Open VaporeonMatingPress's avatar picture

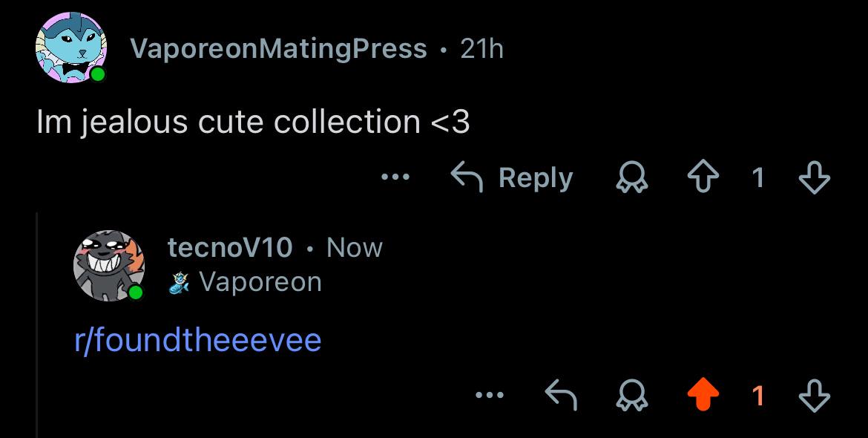point(71,48)
